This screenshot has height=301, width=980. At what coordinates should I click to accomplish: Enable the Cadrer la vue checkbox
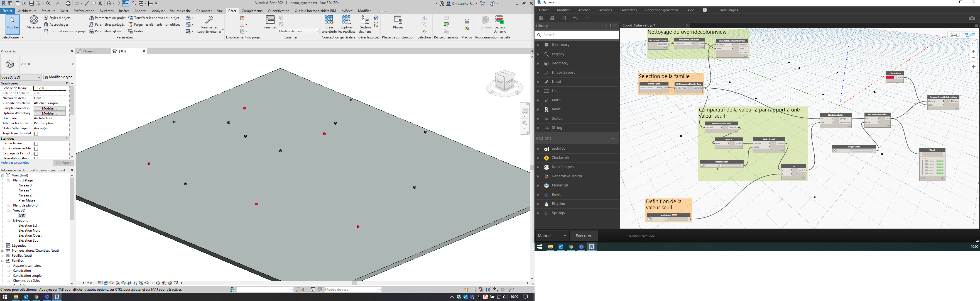(x=36, y=144)
